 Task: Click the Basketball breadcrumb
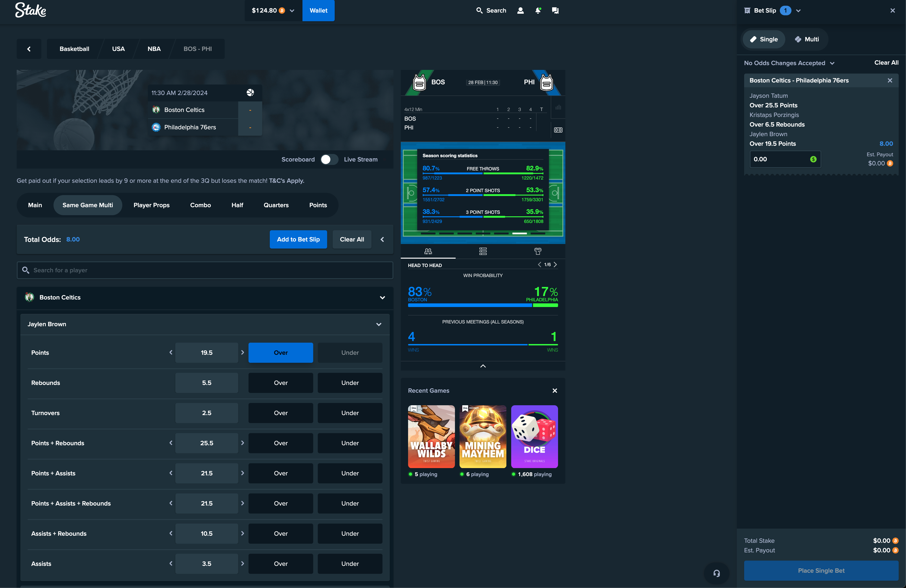coord(74,49)
